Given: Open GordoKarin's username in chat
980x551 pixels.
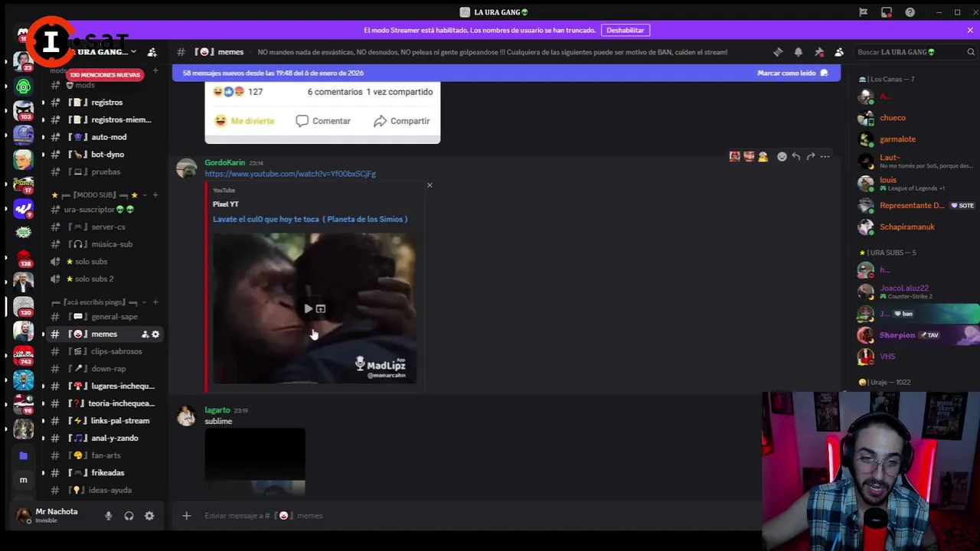Looking at the screenshot, I should [x=224, y=162].
